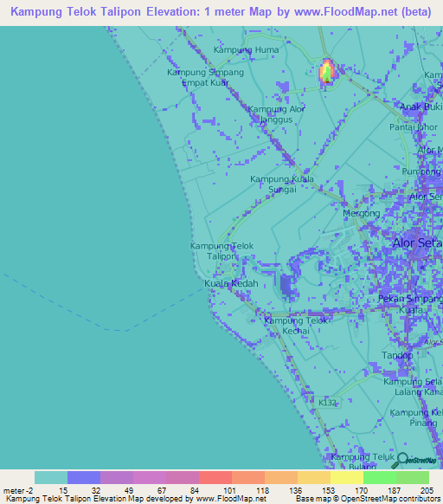The height and width of the screenshot is (504, 443).
Task: Click the teal legend swatch for -2 meters
Action: (51, 477)
